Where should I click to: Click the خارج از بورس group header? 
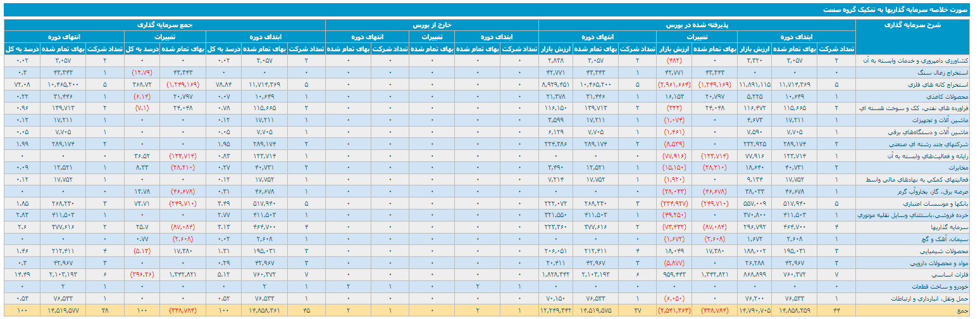coord(431,25)
